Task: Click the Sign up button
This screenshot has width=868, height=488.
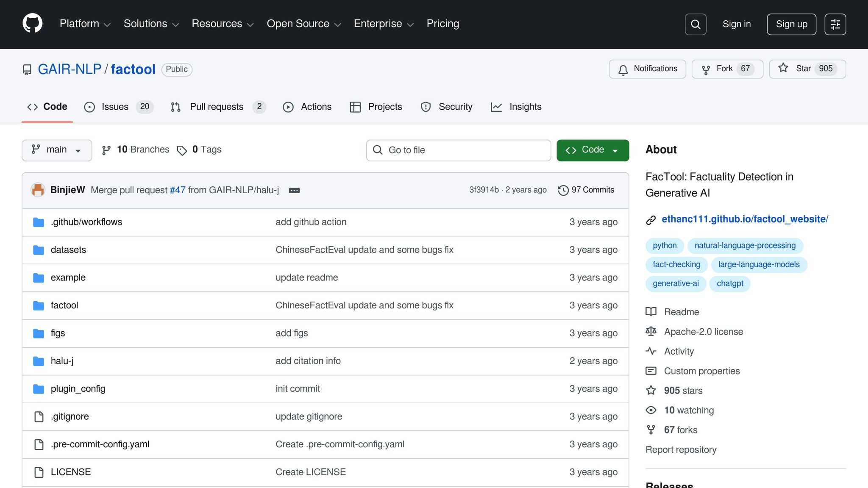Action: pos(791,24)
